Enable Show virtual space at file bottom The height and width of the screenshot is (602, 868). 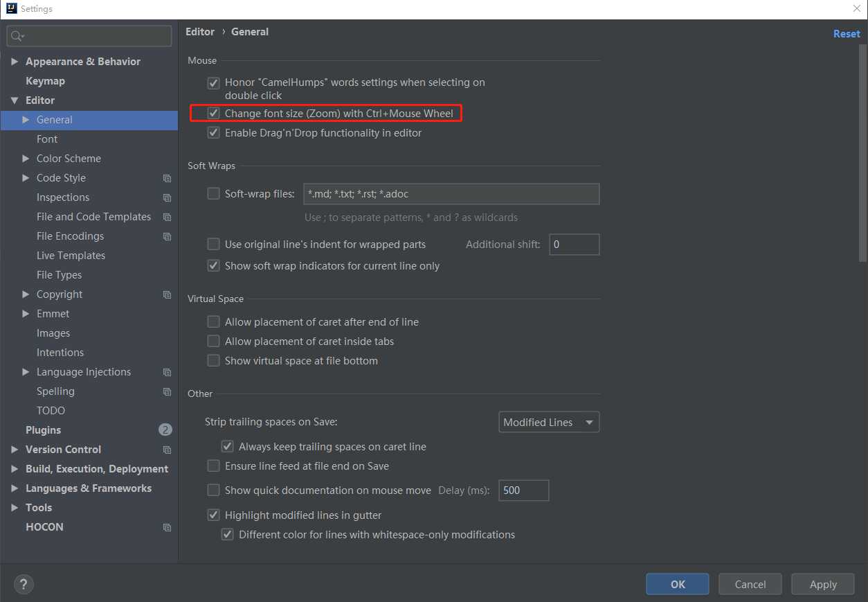pyautogui.click(x=213, y=361)
